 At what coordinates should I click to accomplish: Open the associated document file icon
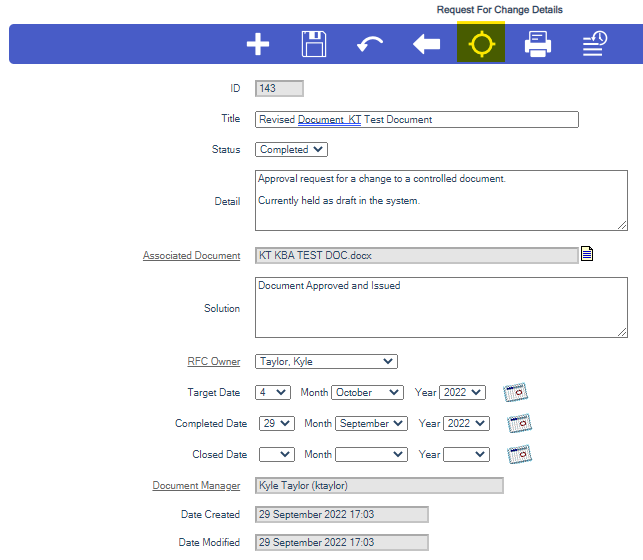click(x=587, y=254)
